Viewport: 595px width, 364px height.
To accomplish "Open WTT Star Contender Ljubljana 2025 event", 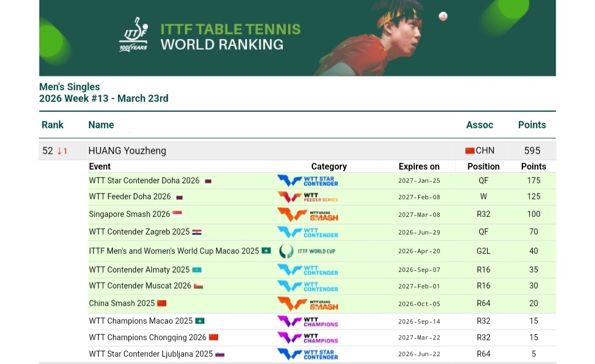I will (x=150, y=354).
